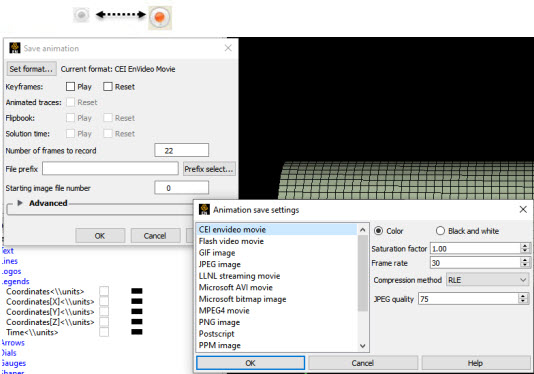Open the Lines link in sidebar
This screenshot has height=374, width=534.
click(10, 261)
